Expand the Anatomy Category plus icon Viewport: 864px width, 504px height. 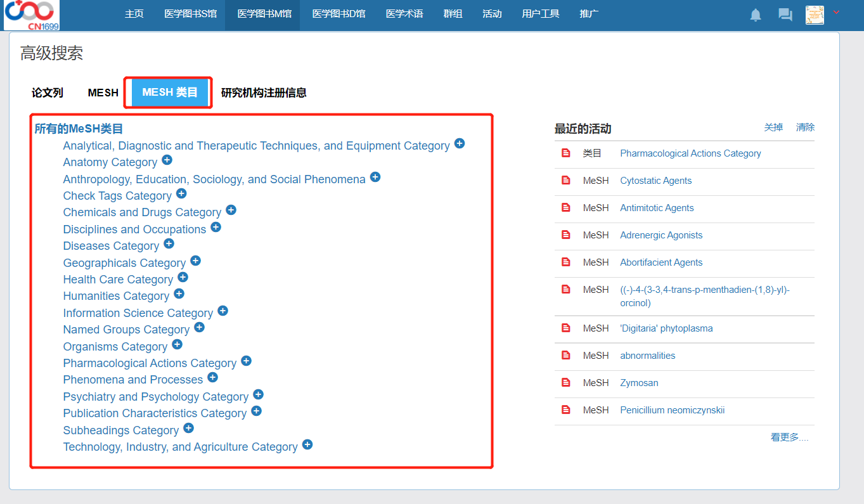pyautogui.click(x=167, y=160)
